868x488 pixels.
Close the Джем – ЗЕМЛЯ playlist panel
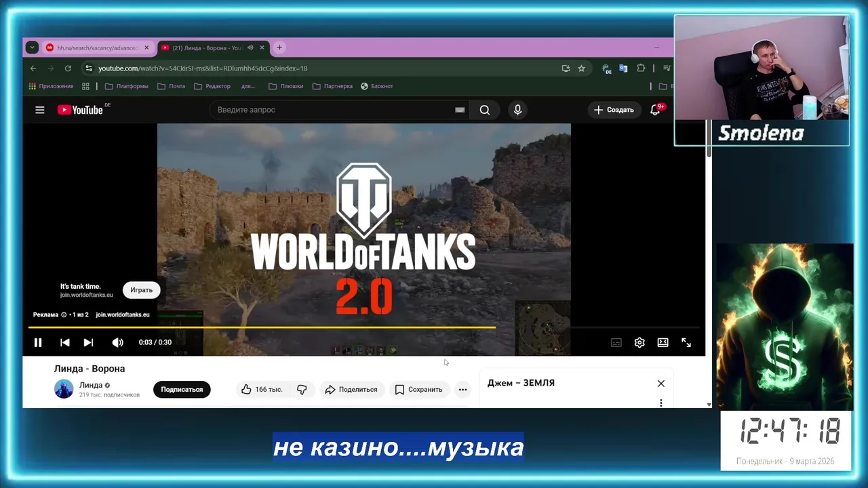click(x=661, y=384)
